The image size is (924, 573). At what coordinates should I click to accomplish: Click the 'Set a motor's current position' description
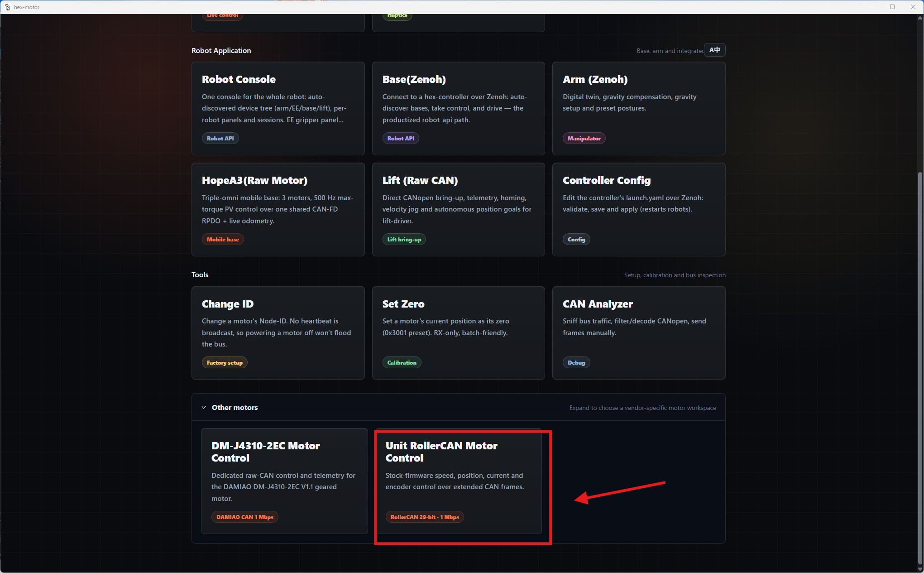point(445,327)
